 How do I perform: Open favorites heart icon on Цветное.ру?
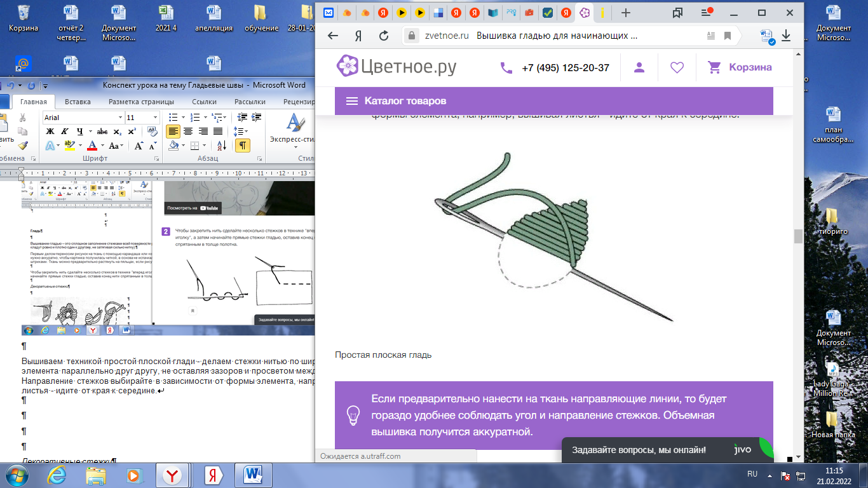tap(677, 67)
